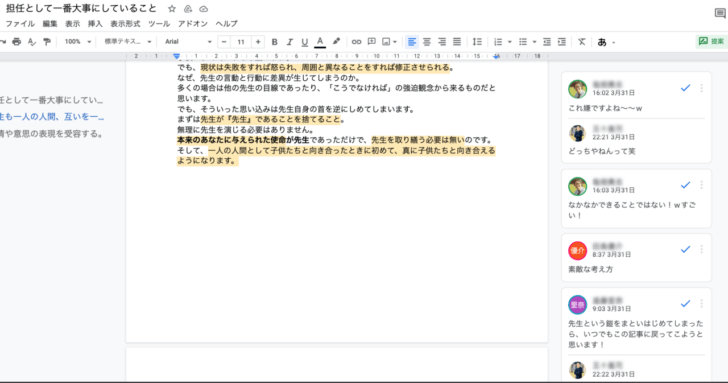
Task: Expand the bulleted list style dropdown
Action: pyautogui.click(x=534, y=42)
